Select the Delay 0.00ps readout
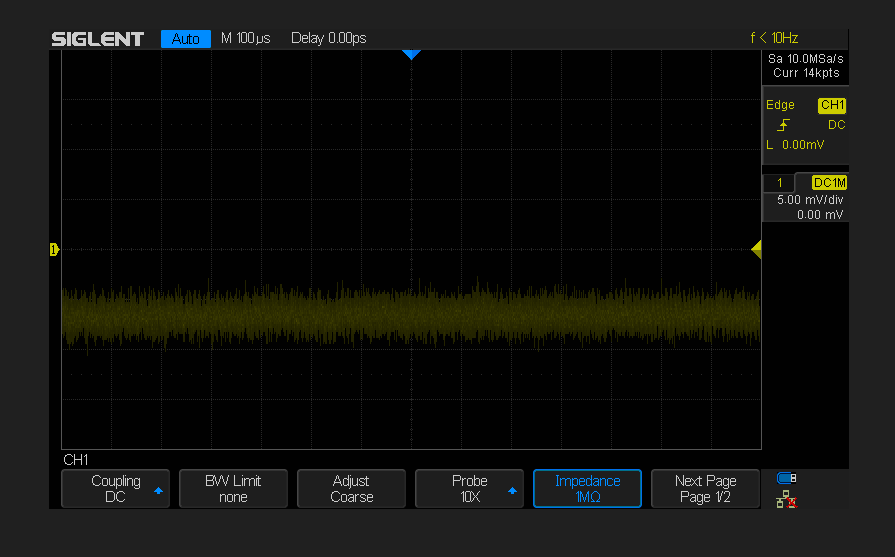This screenshot has height=557, width=895. point(329,38)
